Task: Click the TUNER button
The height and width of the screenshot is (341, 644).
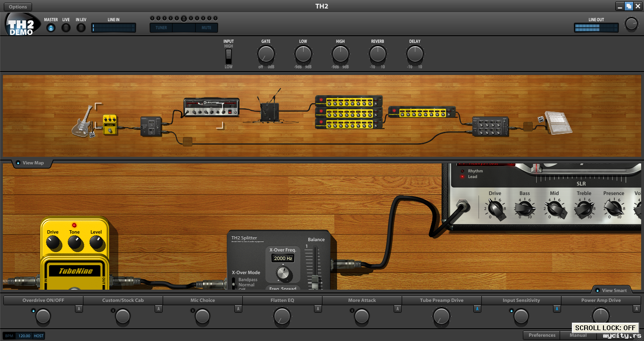Action: point(161,28)
